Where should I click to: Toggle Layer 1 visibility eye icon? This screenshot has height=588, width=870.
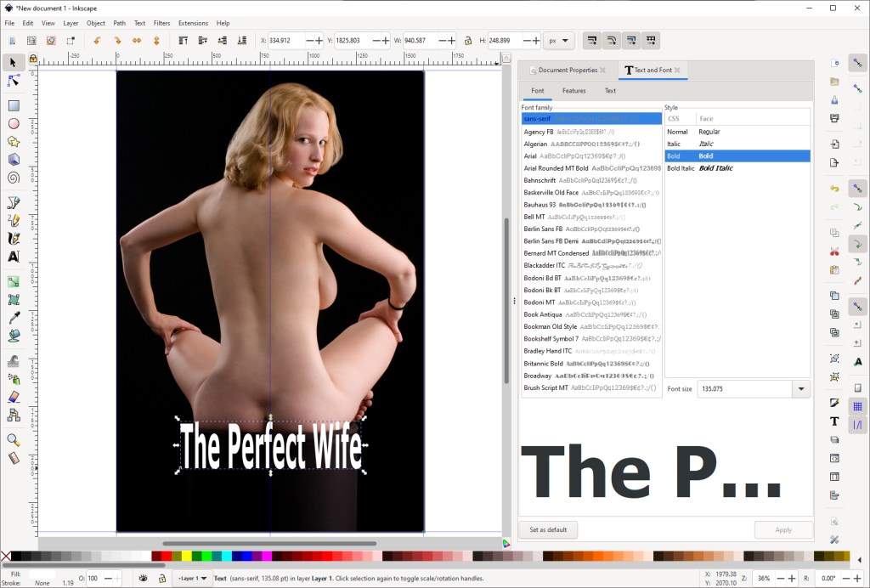tap(143, 579)
